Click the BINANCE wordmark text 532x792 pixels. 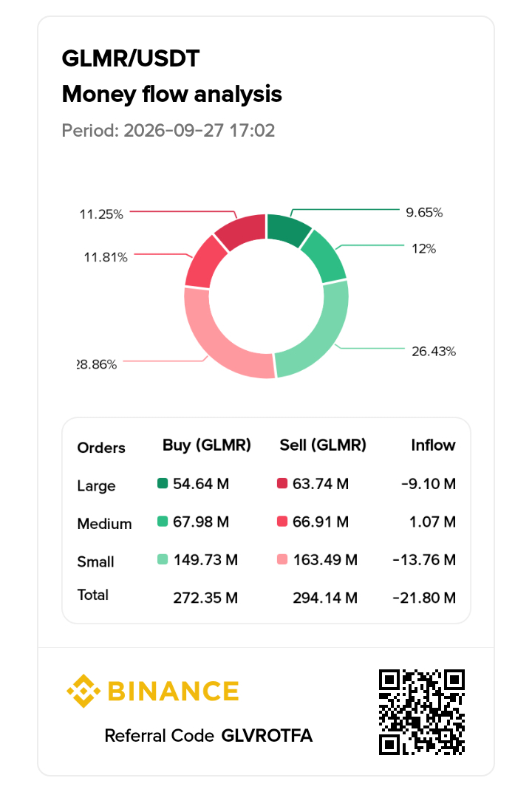click(174, 692)
